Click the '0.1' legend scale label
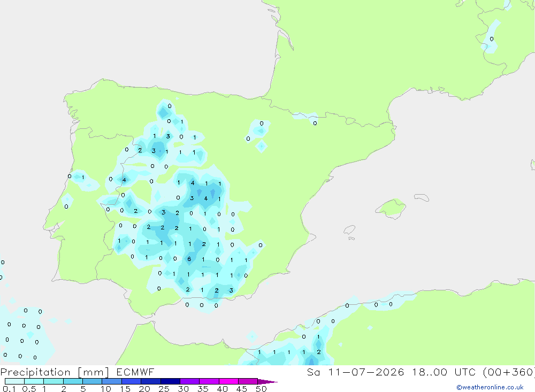 pos(9,389)
